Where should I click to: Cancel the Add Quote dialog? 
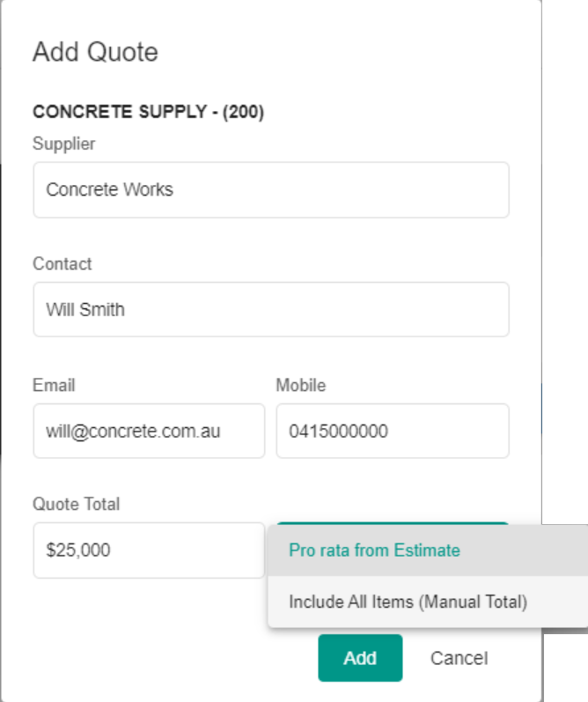click(x=459, y=658)
